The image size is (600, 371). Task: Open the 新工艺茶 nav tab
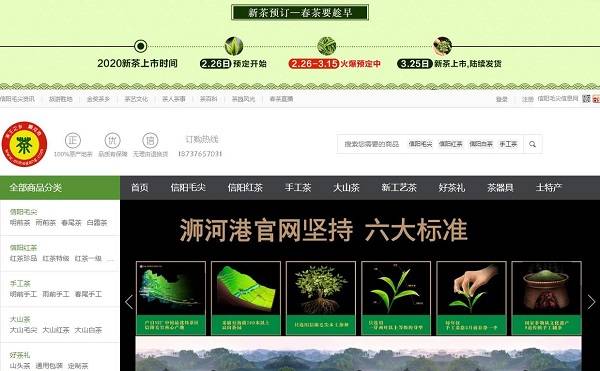tap(399, 187)
